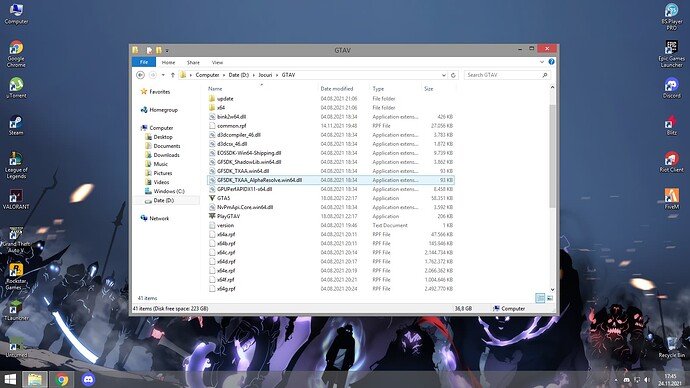Screen dimensions: 690x388
Task: Open Discord from the taskbar
Action: 88,379
